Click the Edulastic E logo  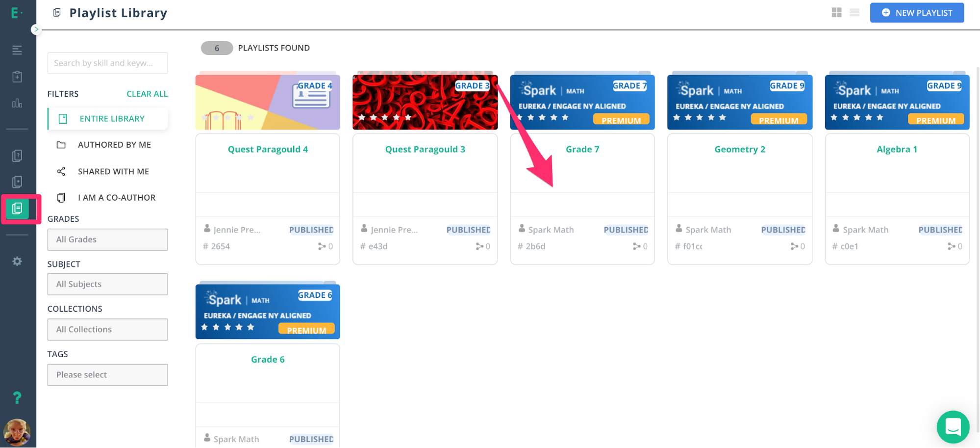[x=16, y=13]
